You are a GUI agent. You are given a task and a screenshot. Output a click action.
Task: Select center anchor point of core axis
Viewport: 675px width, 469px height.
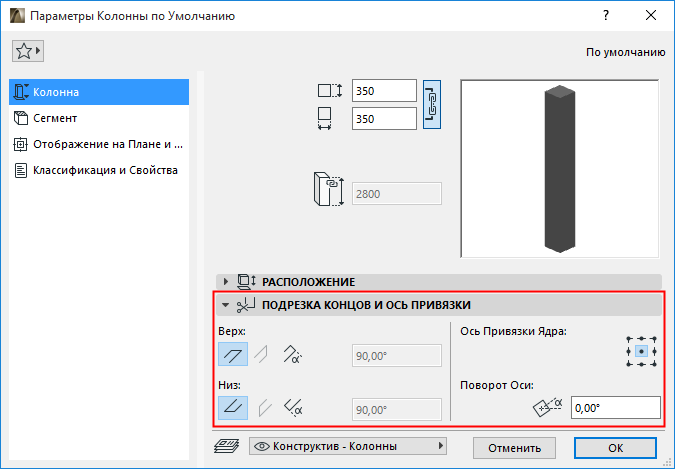[641, 351]
